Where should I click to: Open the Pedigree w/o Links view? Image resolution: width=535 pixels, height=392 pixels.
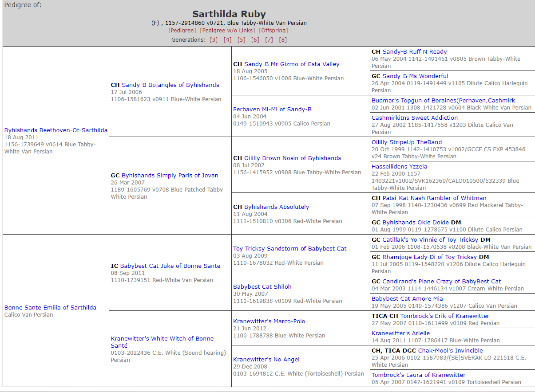coord(227,31)
